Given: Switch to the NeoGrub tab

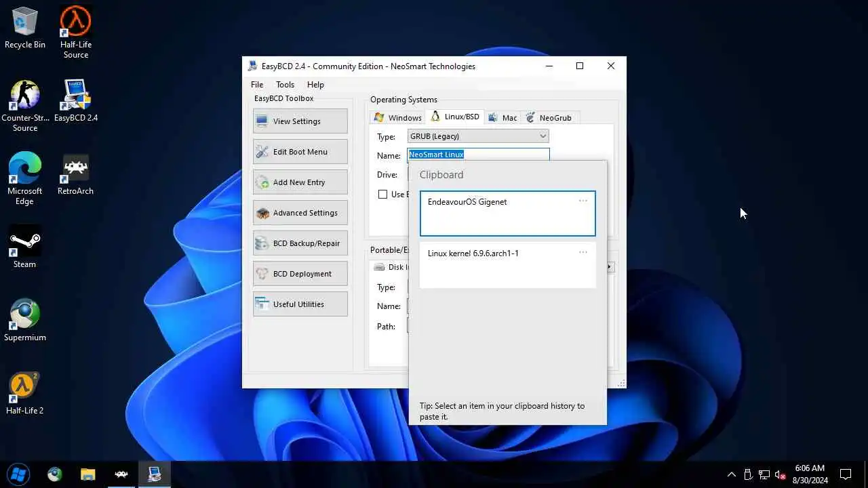Looking at the screenshot, I should tap(549, 117).
